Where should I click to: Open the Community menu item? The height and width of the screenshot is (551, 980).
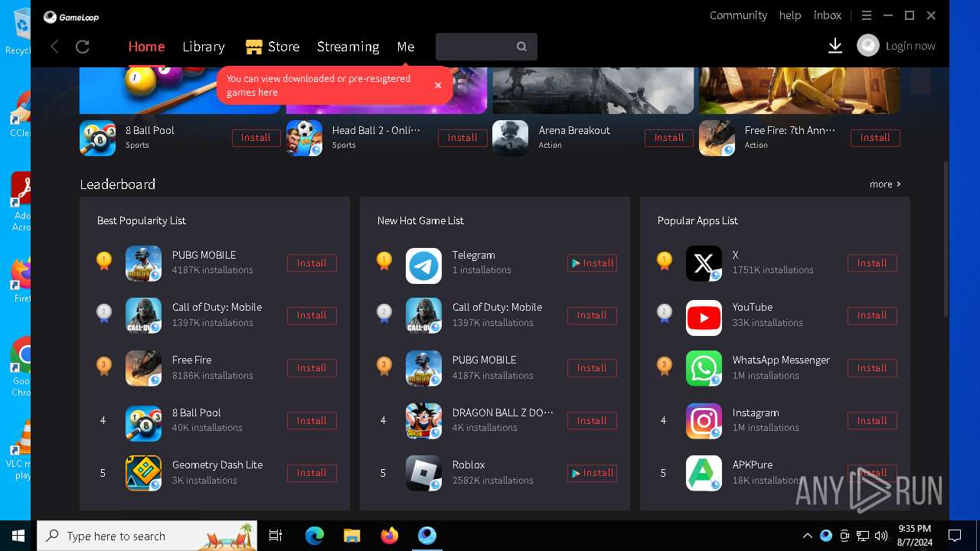(x=738, y=15)
